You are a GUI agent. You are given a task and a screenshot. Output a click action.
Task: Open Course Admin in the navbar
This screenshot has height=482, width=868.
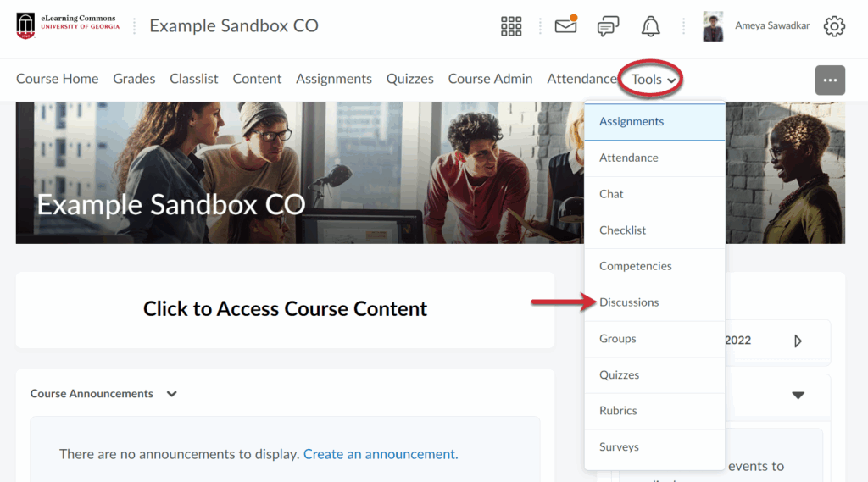(490, 79)
